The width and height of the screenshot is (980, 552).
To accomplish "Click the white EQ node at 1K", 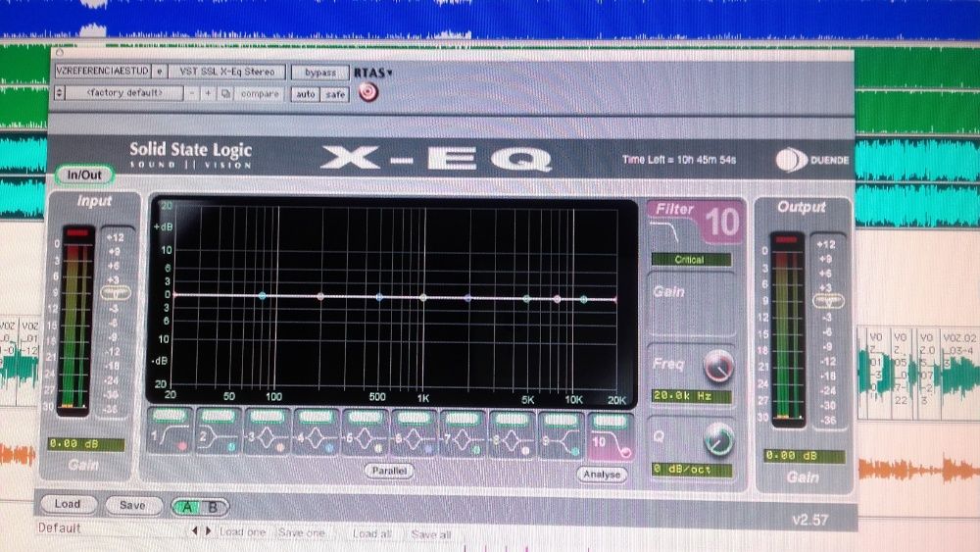I will click(x=423, y=297).
